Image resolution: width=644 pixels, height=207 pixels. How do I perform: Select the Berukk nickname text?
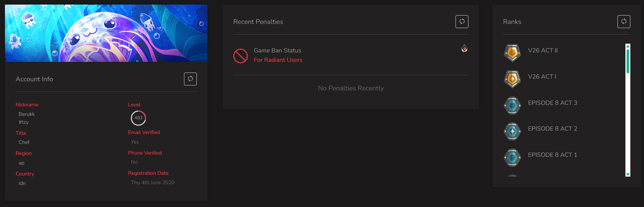pos(27,114)
